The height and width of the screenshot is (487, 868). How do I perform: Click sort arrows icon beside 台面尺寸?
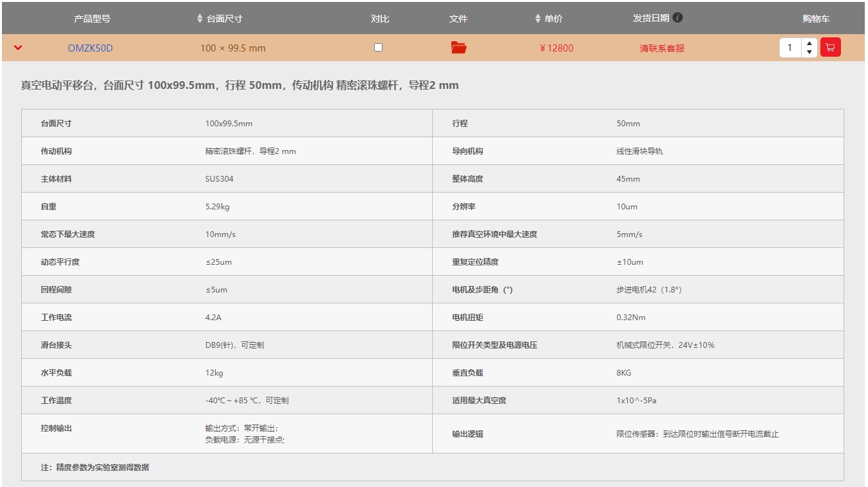point(200,19)
